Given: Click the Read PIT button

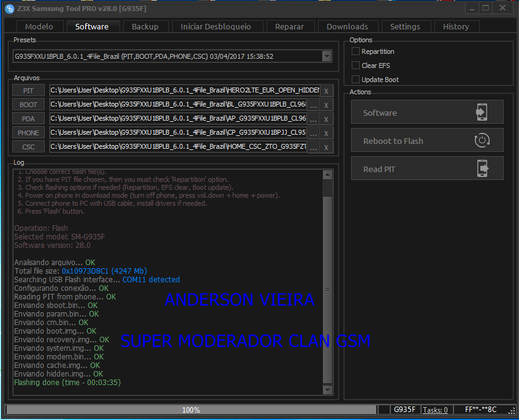Looking at the screenshot, I should 427,168.
